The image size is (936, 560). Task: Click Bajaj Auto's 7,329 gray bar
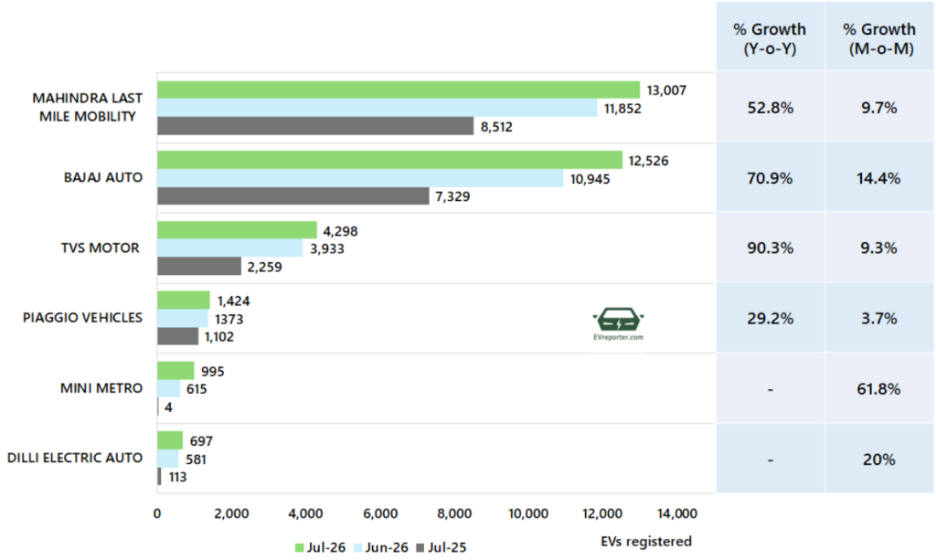pyautogui.click(x=293, y=195)
